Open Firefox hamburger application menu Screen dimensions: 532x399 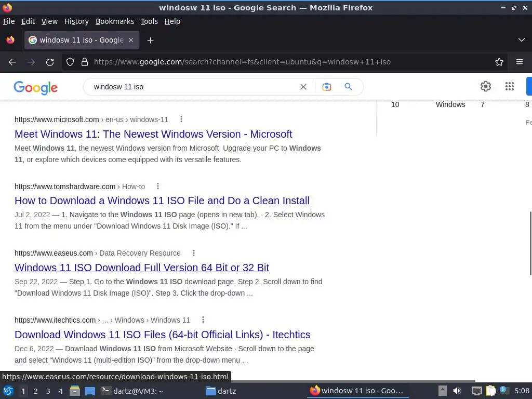520,62
